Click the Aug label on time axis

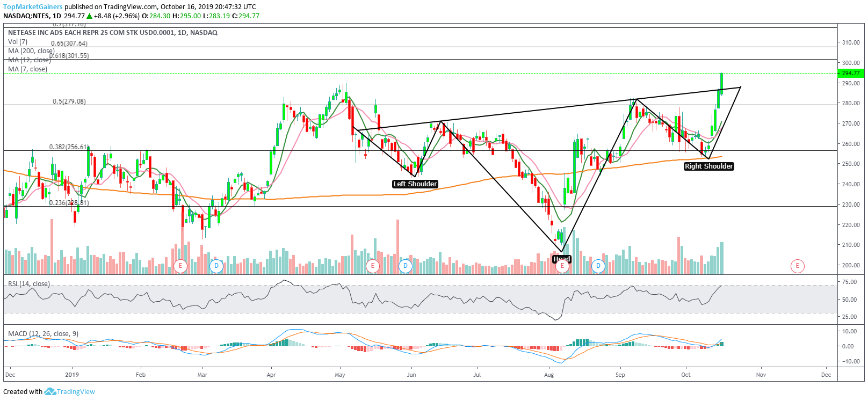tap(549, 375)
